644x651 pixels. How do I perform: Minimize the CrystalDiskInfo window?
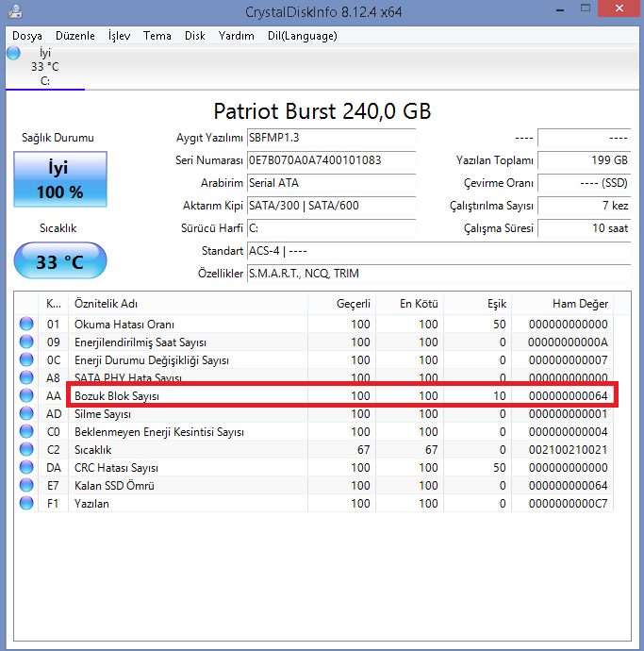560,9
